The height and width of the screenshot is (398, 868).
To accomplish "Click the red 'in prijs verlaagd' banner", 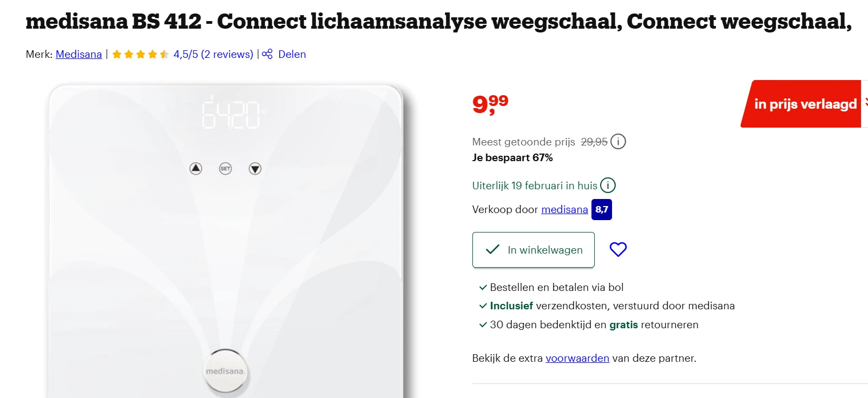I will click(804, 104).
